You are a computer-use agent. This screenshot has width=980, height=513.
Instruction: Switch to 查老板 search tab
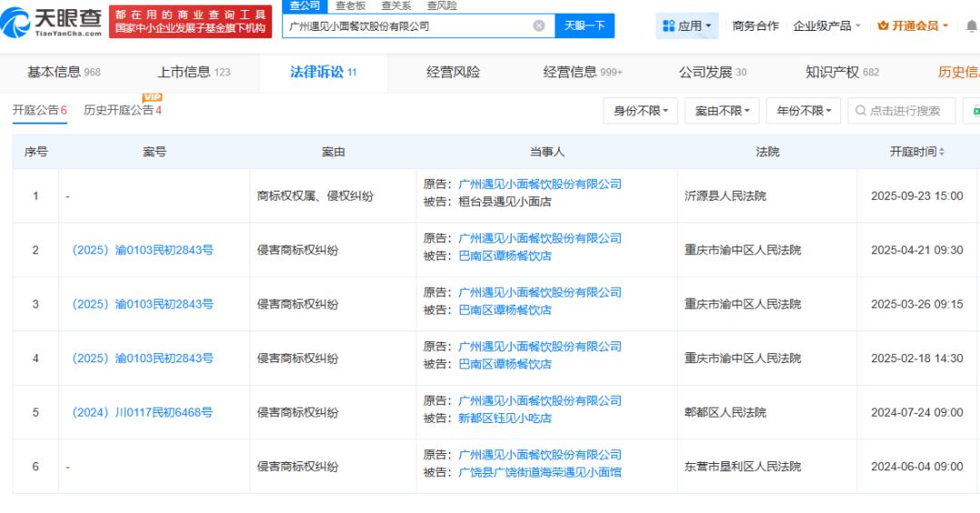350,5
